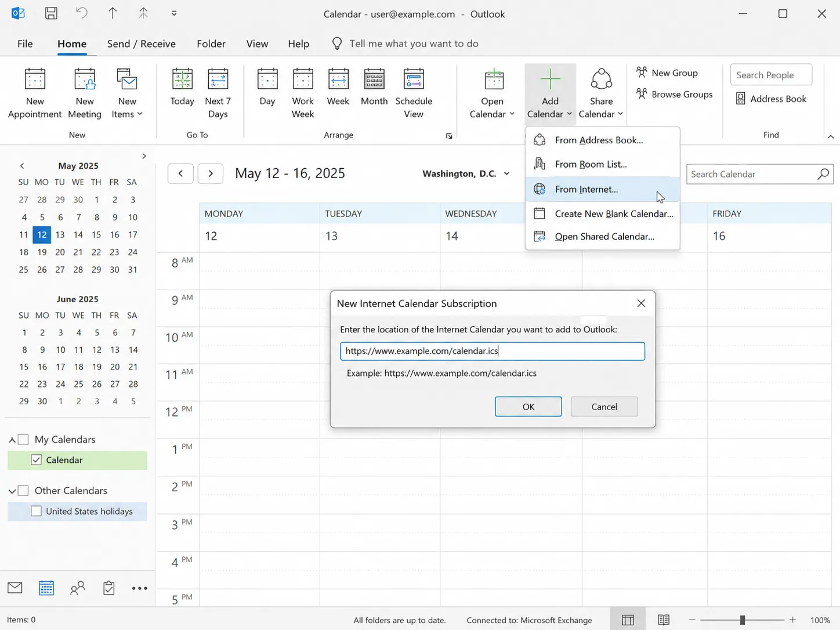Go to previous month in date navigator

tap(21, 166)
